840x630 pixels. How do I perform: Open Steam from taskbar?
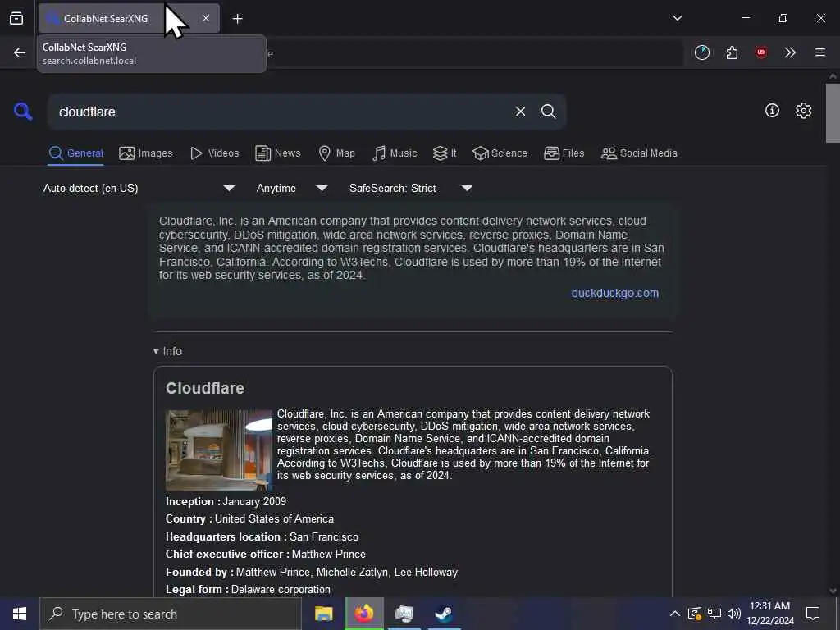pyautogui.click(x=444, y=614)
